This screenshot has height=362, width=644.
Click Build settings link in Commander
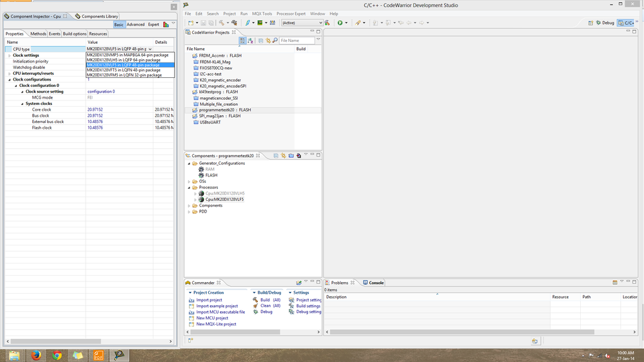(x=308, y=306)
